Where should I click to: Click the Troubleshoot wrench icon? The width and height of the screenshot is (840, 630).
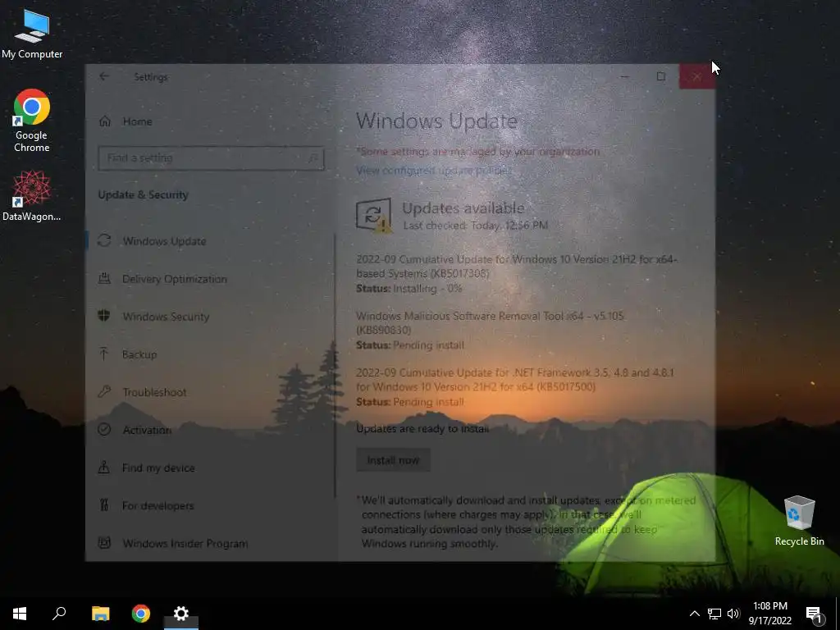(104, 391)
